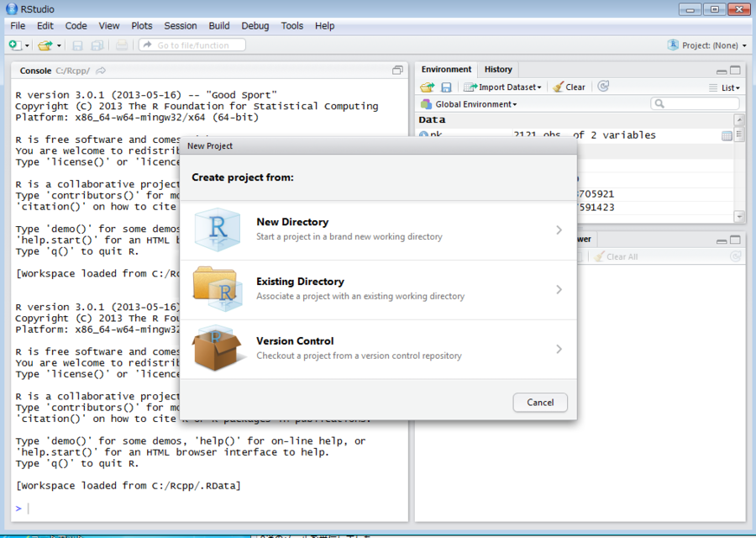Open the Build menu

click(x=219, y=25)
